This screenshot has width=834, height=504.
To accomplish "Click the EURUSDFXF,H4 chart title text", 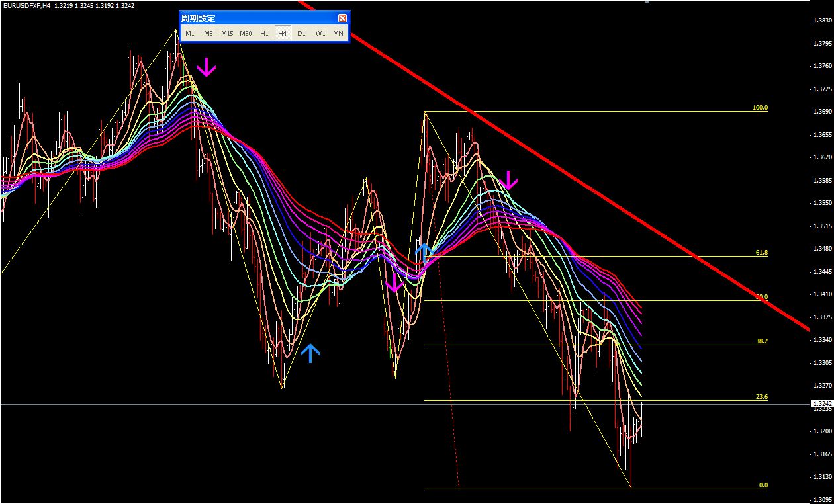I will coord(26,5).
